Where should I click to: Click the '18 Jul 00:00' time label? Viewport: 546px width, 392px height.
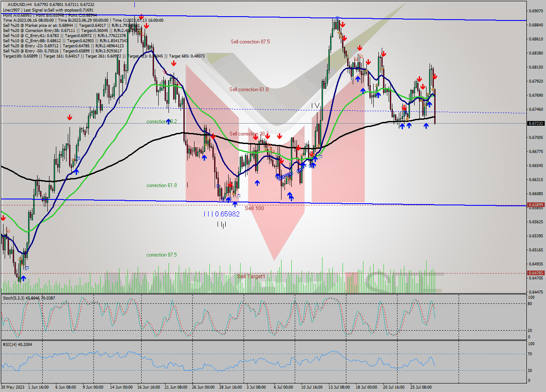tap(366, 387)
